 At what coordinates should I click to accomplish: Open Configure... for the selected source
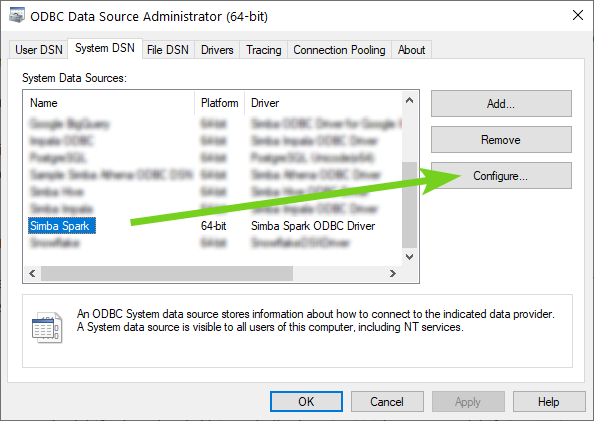click(501, 175)
